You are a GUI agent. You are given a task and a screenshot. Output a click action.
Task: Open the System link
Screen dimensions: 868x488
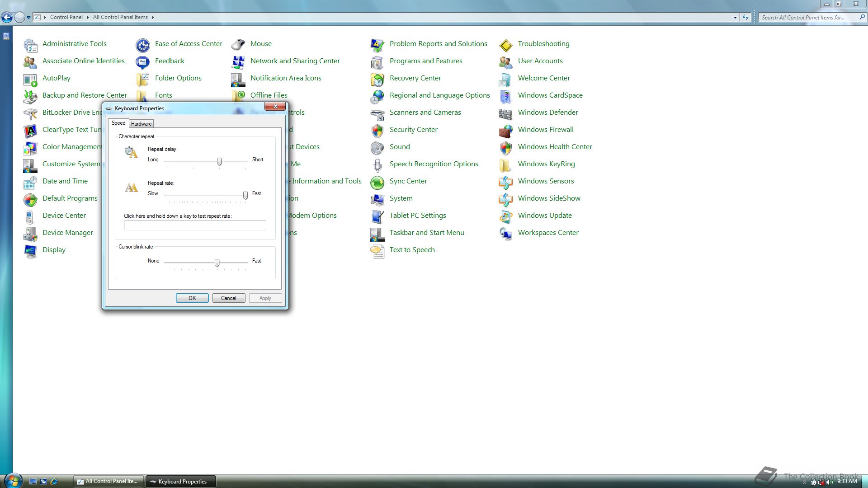[x=401, y=198]
